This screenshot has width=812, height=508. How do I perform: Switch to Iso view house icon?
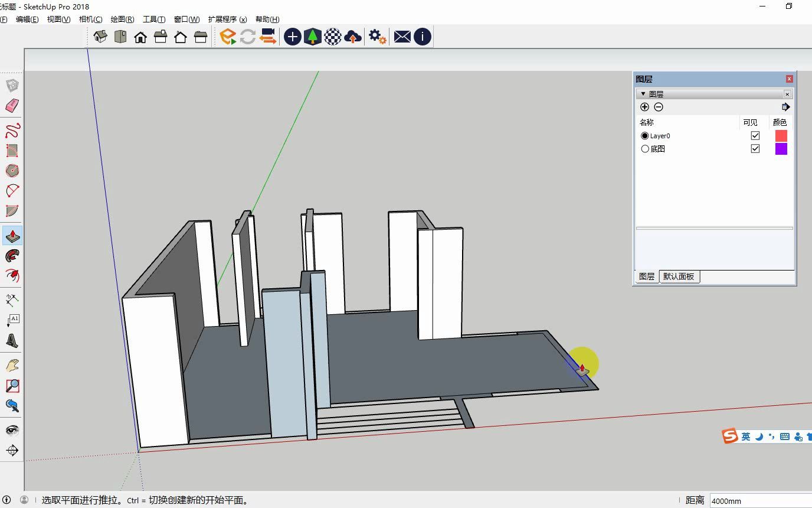click(100, 37)
